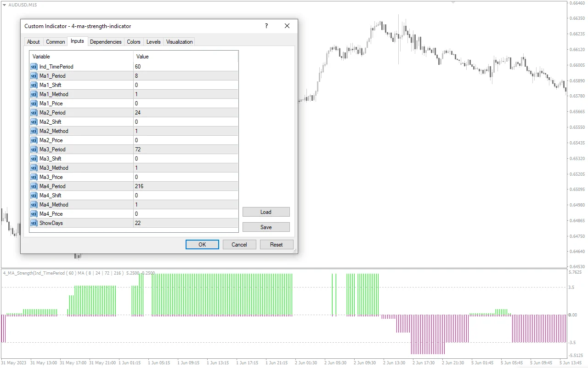Click the 123 icon beside Ma1_Method
The height and width of the screenshot is (368, 588).
pyautogui.click(x=34, y=94)
